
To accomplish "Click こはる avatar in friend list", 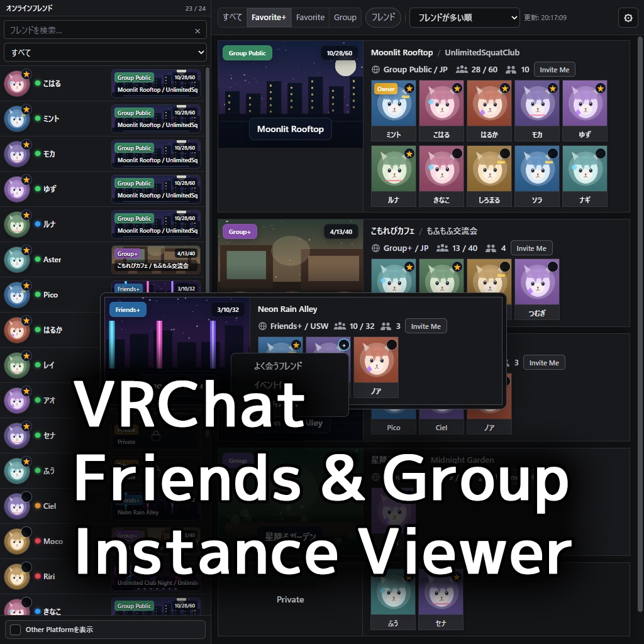I will tap(17, 84).
